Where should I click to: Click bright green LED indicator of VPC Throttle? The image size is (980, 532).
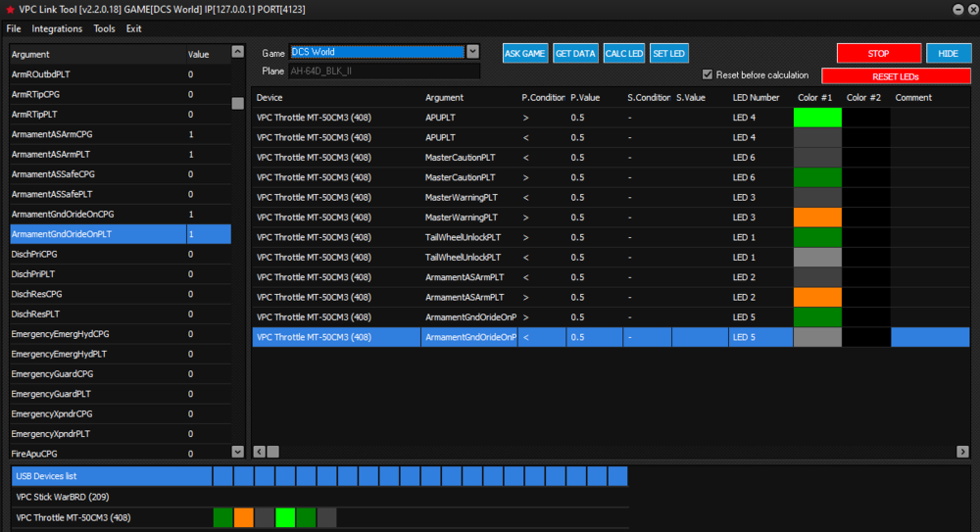tap(285, 517)
